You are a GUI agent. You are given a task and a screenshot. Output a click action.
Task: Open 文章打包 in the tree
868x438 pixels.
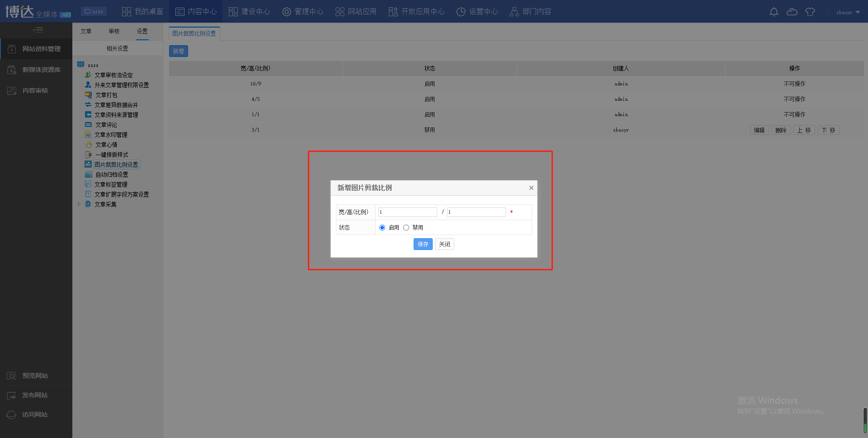[x=106, y=95]
